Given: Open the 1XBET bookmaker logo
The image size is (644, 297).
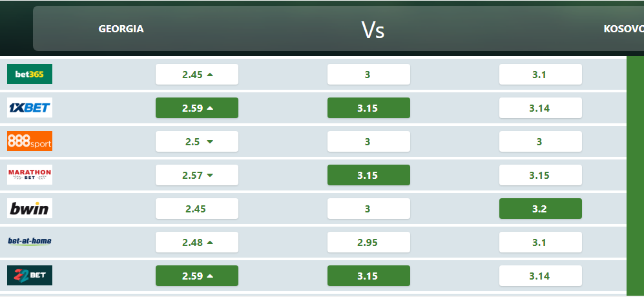Looking at the screenshot, I should tap(30, 108).
